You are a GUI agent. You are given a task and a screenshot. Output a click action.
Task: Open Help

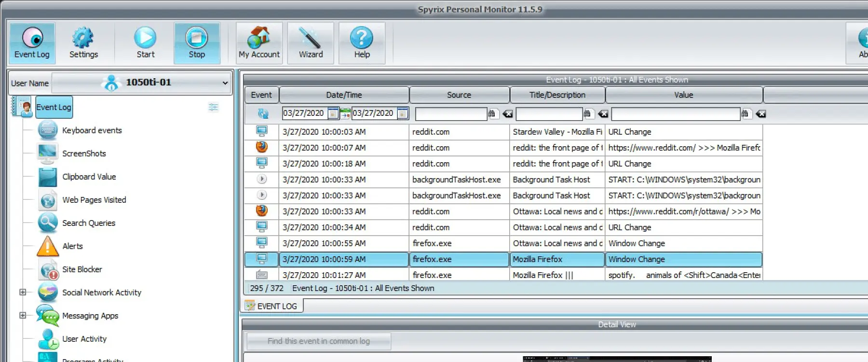point(362,43)
